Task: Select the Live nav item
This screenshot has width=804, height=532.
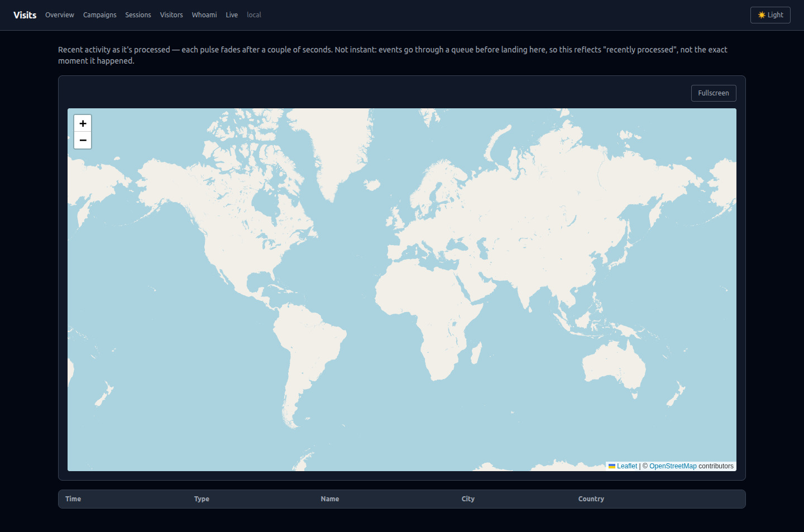Action: [232, 15]
